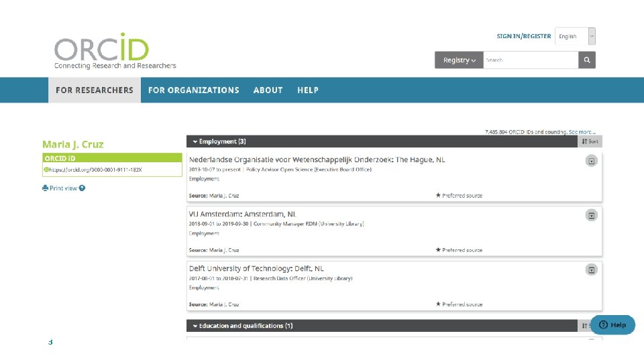
Task: Open the English language selector
Action: pyautogui.click(x=575, y=36)
